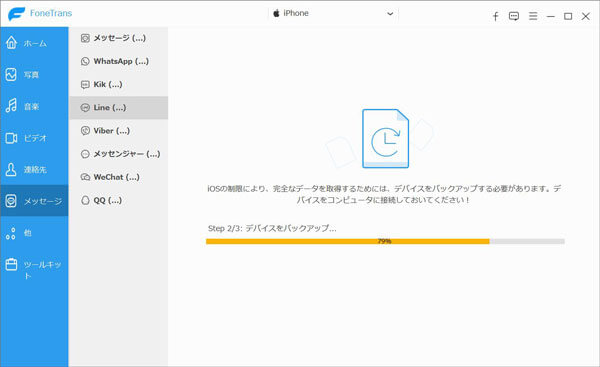
Task: Open the 他 (others) dots icon
Action: [11, 233]
